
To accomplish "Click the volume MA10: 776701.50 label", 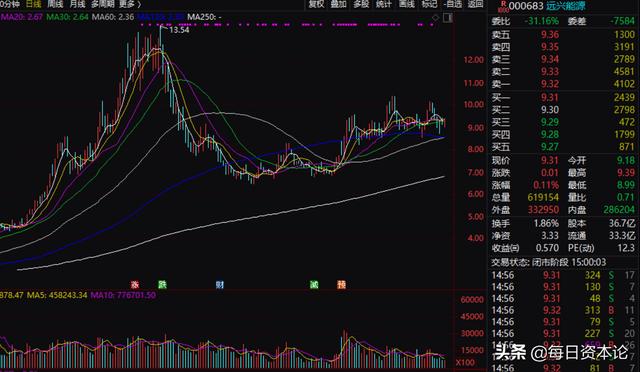I will pos(123,295).
